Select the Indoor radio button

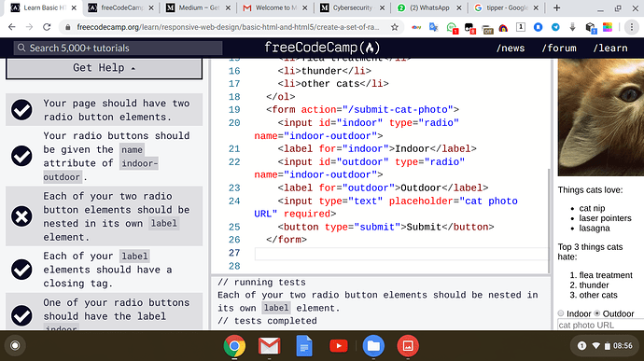(x=561, y=313)
